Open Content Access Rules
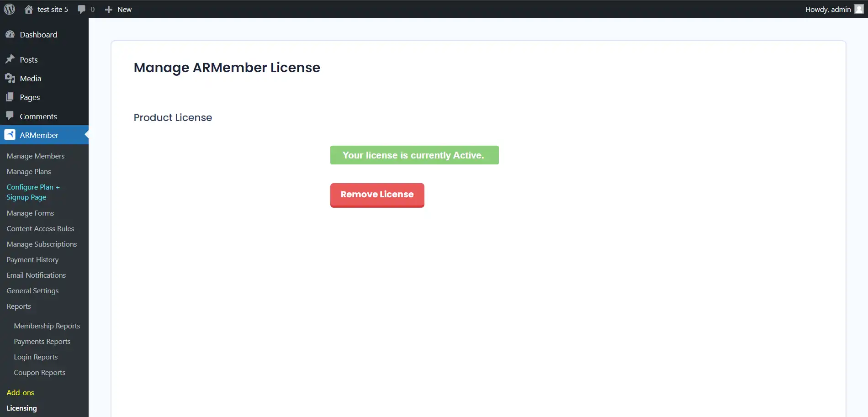Viewport: 868px width, 417px height. point(40,228)
